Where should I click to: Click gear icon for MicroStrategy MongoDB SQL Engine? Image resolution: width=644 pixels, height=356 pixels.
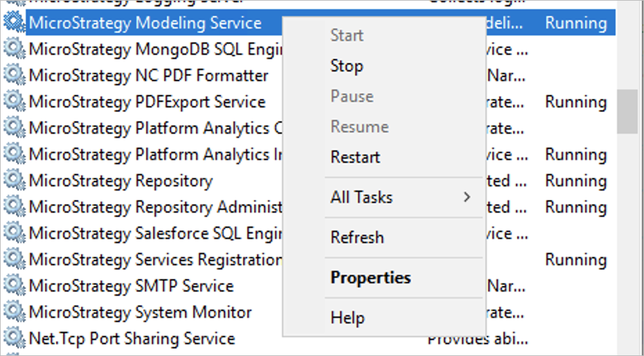tap(14, 49)
